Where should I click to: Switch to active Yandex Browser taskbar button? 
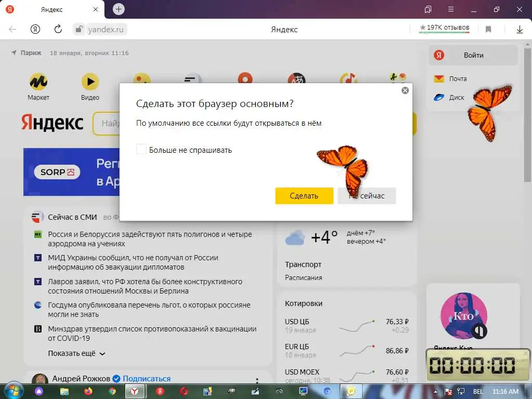point(135,392)
